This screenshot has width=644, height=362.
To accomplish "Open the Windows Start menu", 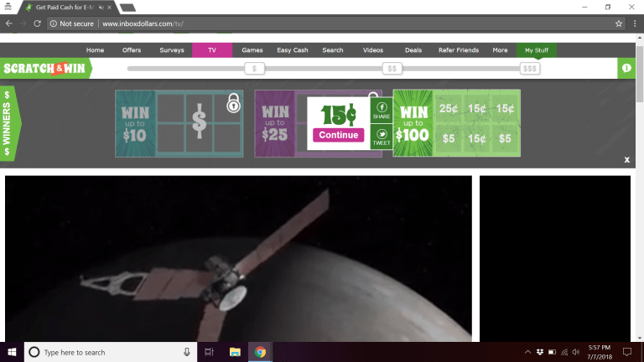I will (12, 352).
